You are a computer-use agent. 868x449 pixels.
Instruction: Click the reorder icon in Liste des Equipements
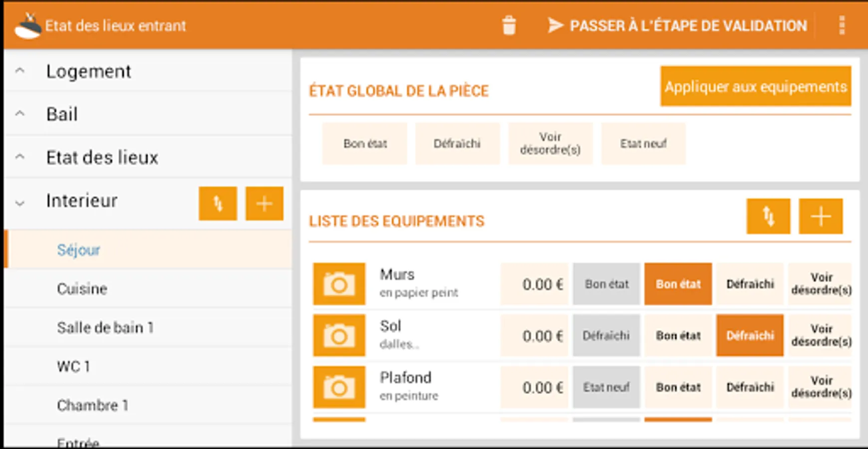click(768, 217)
